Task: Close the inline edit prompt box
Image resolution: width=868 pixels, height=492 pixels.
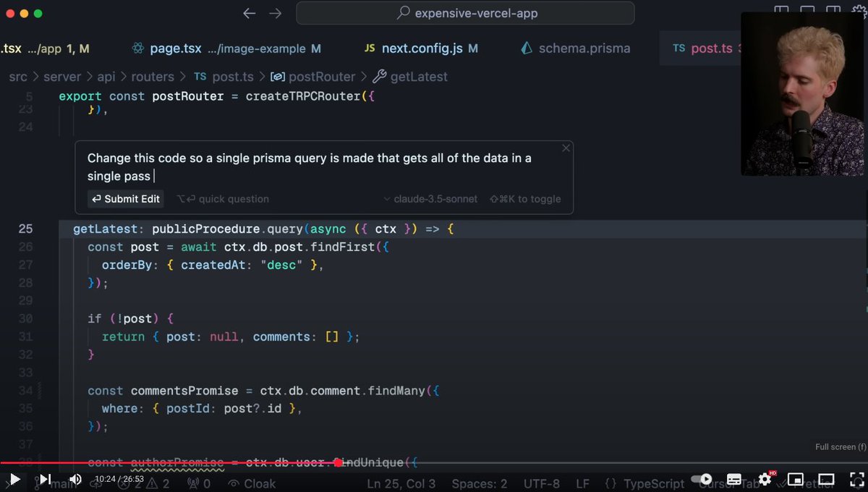Action: [x=566, y=148]
